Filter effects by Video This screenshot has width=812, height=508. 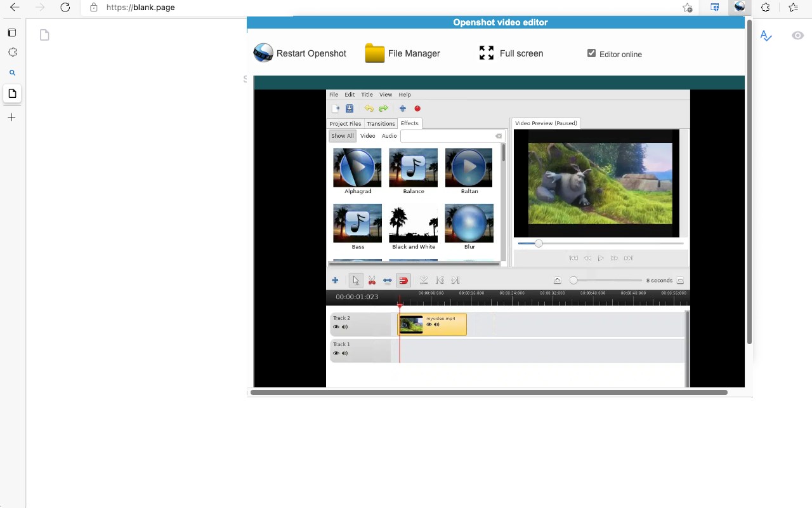click(x=368, y=136)
